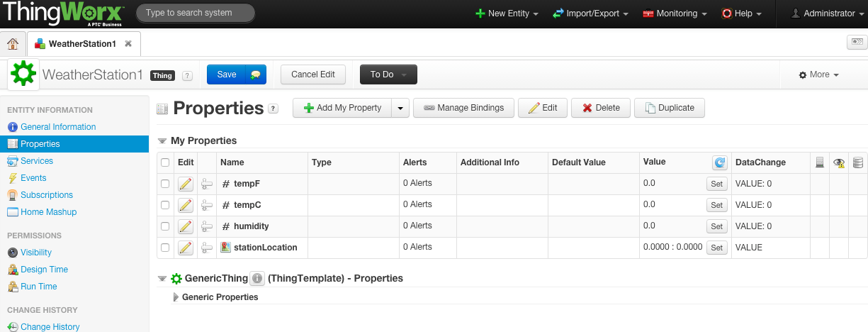Check the humidity row checkbox

pyautogui.click(x=165, y=226)
